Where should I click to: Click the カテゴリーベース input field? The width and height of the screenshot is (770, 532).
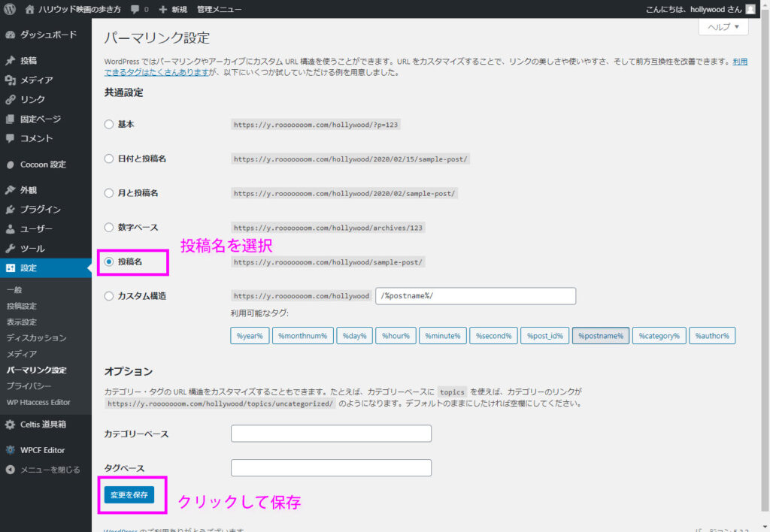[331, 434]
